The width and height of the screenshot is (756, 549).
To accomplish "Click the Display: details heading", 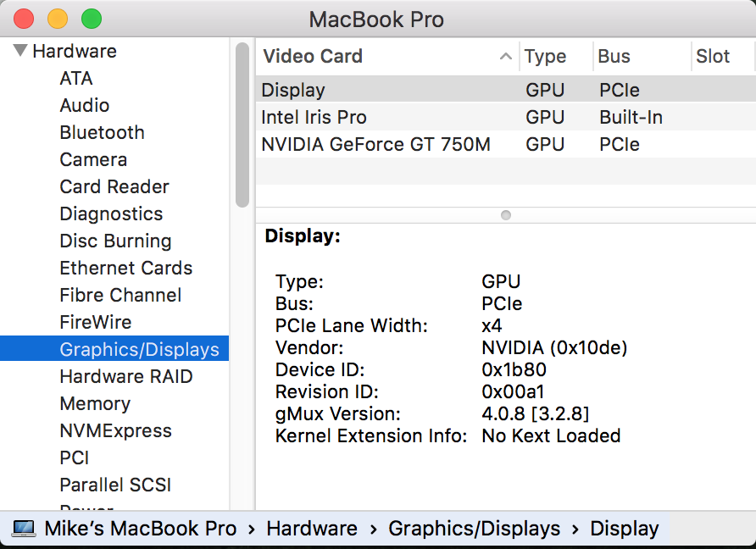I will [x=303, y=236].
